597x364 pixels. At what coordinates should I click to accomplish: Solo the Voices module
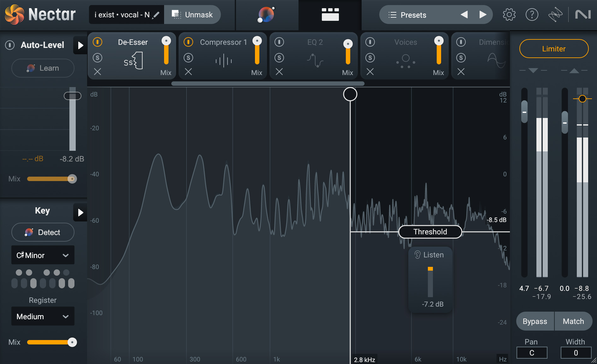point(370,58)
